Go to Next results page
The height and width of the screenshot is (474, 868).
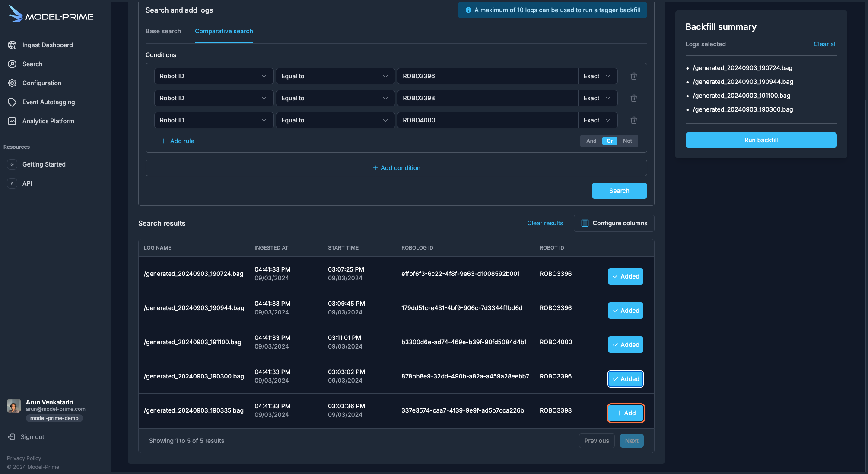[632, 441]
